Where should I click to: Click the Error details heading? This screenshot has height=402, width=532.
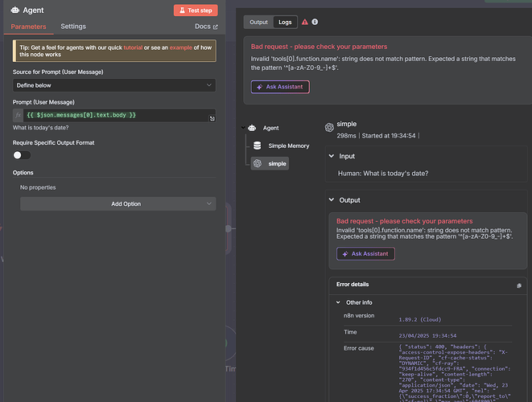point(353,285)
